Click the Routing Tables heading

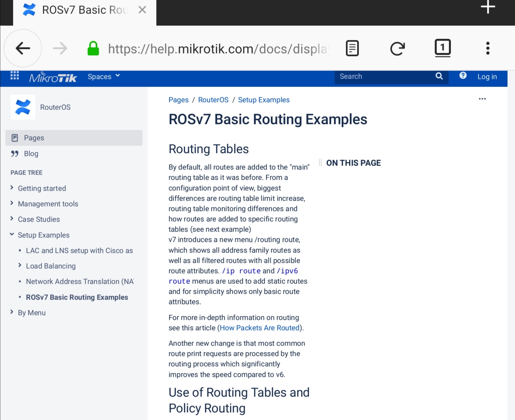209,149
